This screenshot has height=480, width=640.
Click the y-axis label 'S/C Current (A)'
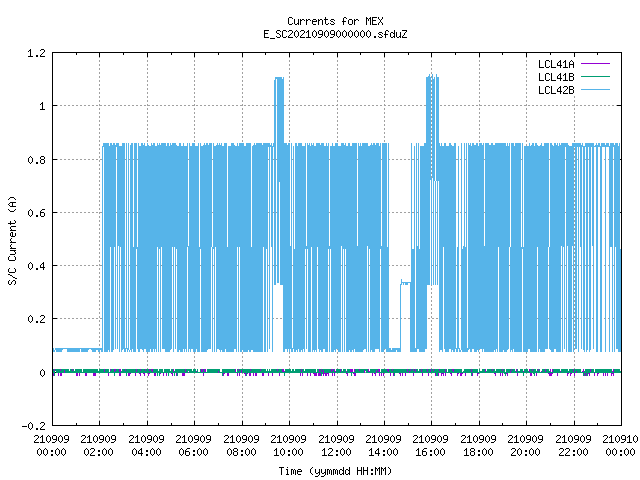tap(13, 240)
